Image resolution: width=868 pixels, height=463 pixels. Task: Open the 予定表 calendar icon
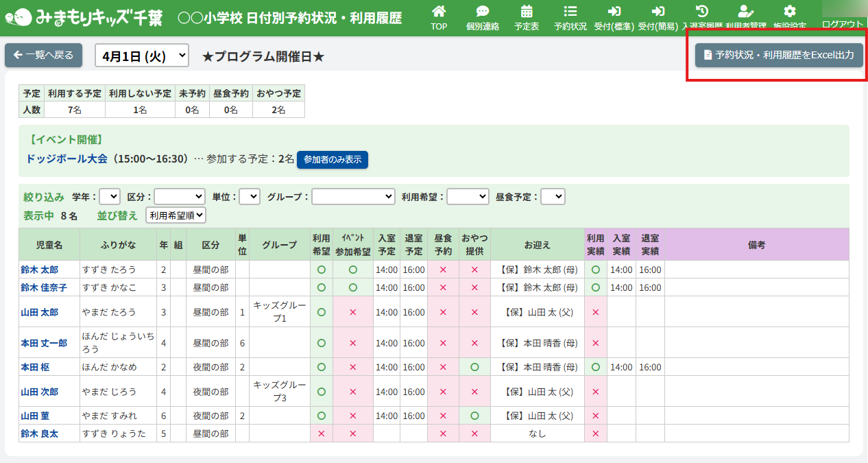(x=527, y=12)
